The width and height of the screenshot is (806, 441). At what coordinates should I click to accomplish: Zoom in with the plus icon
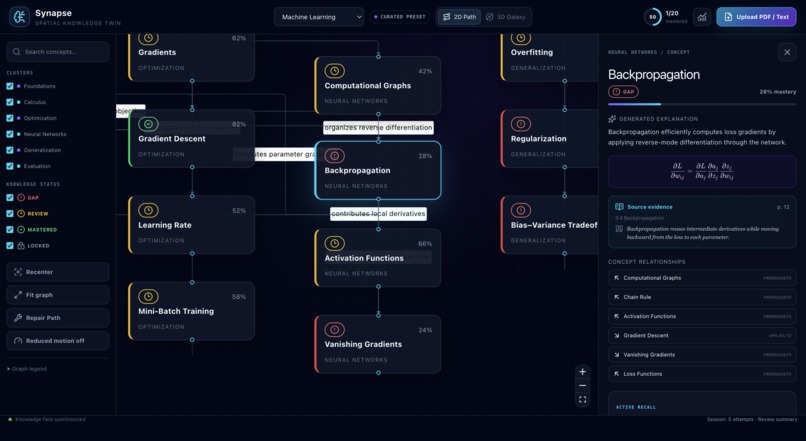click(582, 372)
